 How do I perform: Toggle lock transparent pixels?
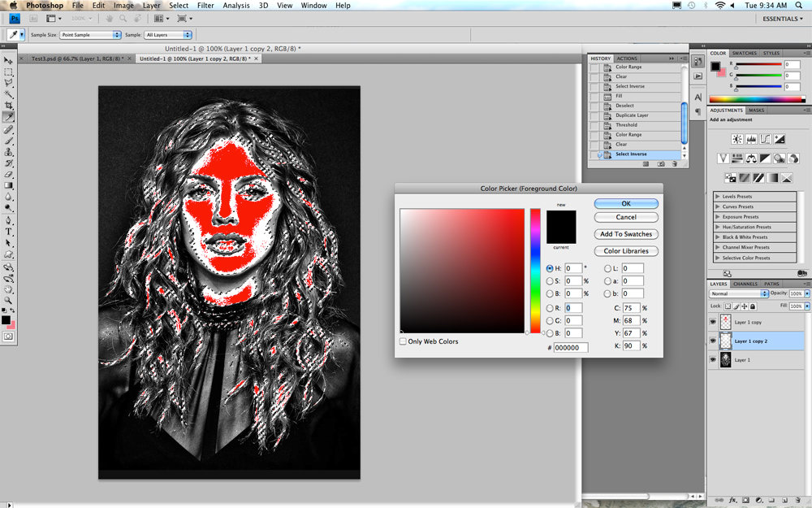tap(728, 306)
